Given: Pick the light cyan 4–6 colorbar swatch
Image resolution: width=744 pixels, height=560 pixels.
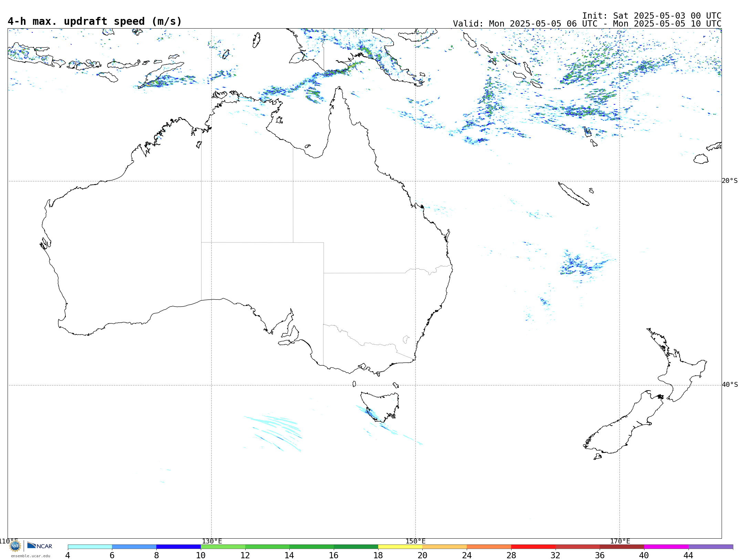Looking at the screenshot, I should pos(90,547).
